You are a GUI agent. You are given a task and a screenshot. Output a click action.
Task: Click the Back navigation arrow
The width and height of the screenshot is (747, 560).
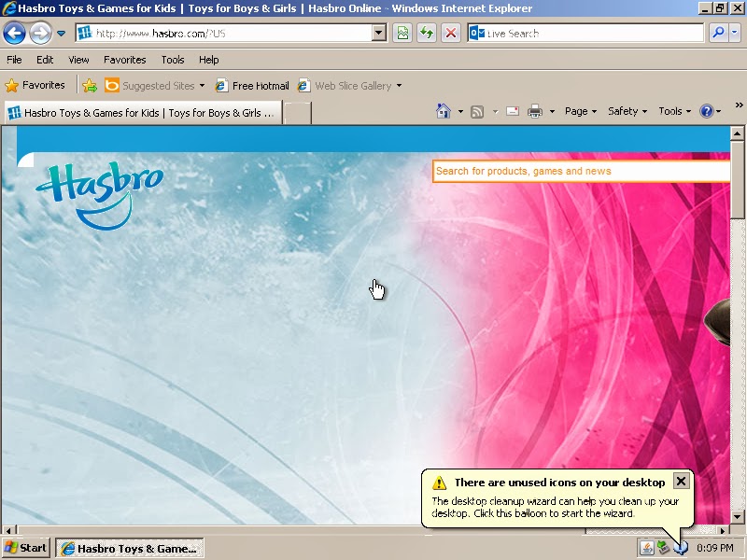pyautogui.click(x=14, y=34)
